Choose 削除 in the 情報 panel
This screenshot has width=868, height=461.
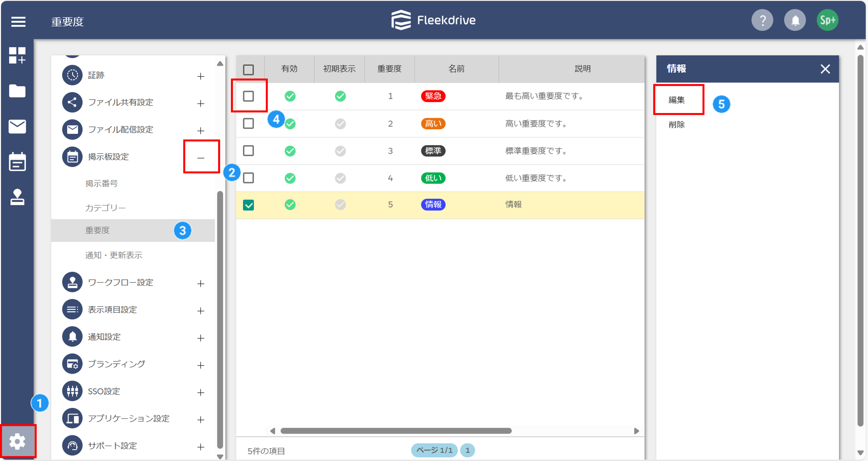click(x=676, y=124)
